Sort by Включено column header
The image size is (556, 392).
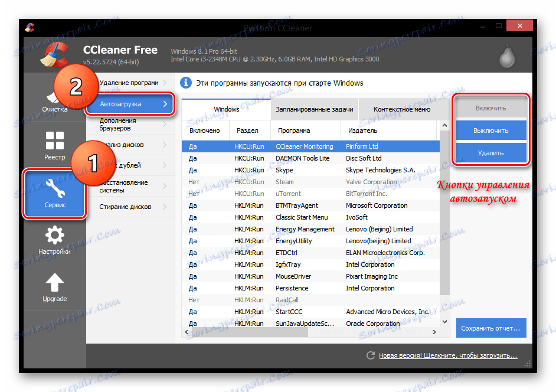tap(205, 130)
